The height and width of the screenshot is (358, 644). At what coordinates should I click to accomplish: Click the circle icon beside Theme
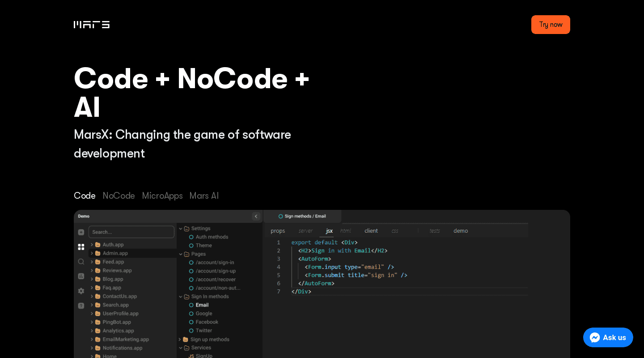click(x=191, y=246)
